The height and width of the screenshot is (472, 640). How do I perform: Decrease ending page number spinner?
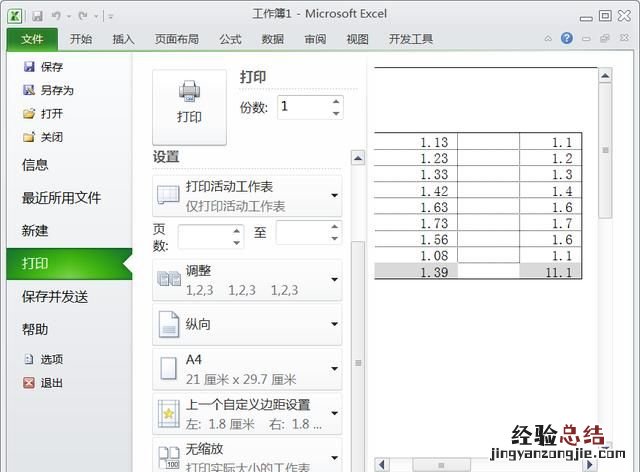[x=335, y=238]
